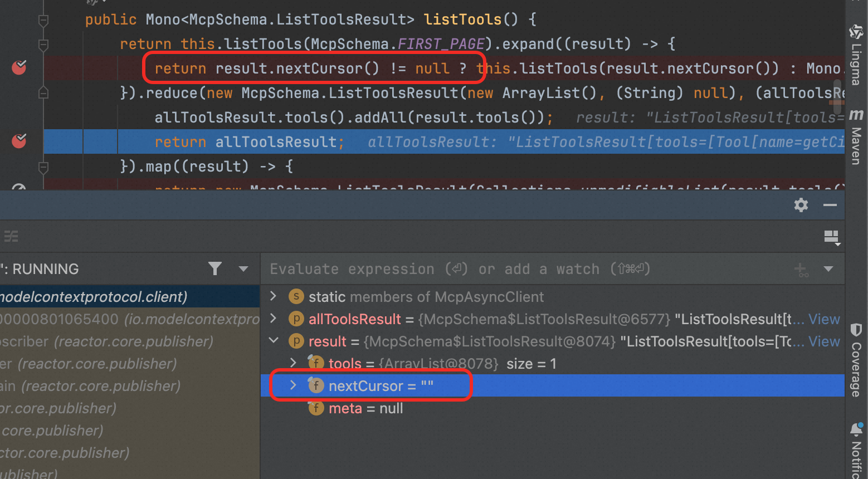
Task: Toggle breakpoint on result.nextCursor line
Action: (x=19, y=68)
